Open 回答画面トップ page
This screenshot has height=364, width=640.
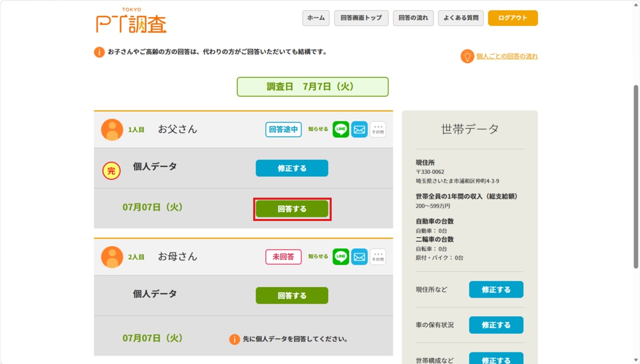coord(361,18)
